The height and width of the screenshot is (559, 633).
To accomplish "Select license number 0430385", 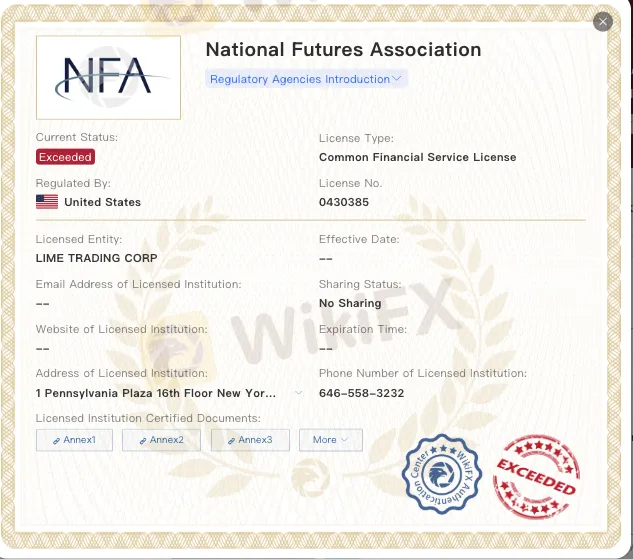I will tap(344, 202).
